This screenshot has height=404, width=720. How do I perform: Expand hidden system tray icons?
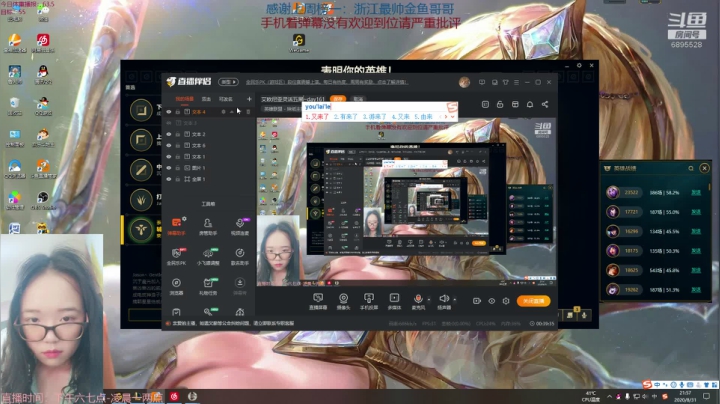pos(610,396)
